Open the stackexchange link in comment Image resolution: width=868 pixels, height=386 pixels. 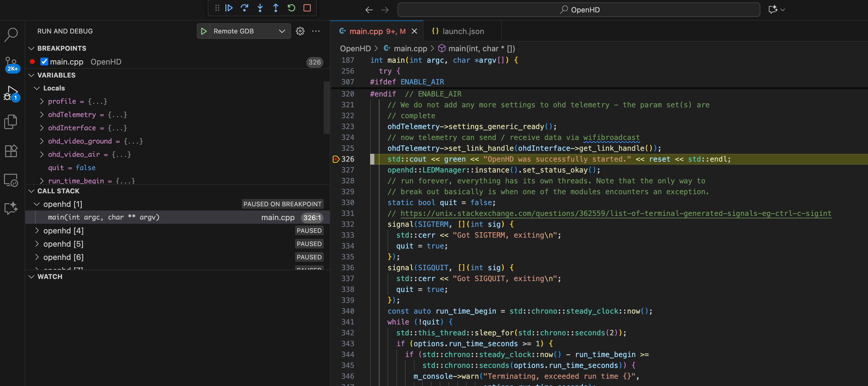coord(615,214)
